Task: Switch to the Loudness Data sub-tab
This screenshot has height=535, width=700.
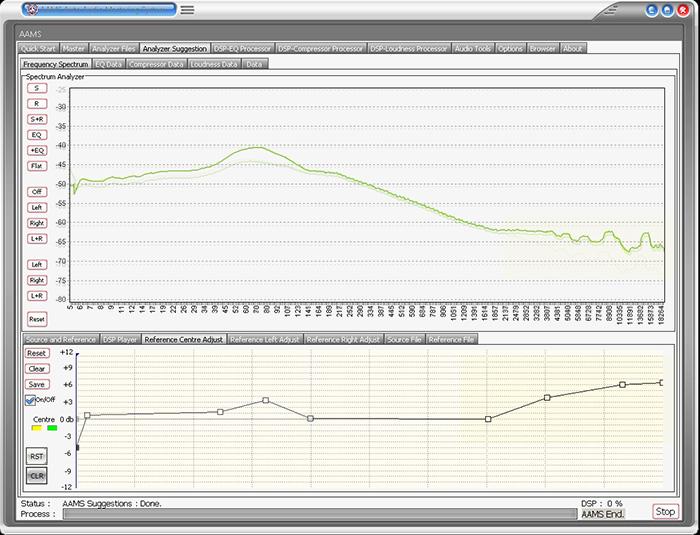Action: coord(214,64)
